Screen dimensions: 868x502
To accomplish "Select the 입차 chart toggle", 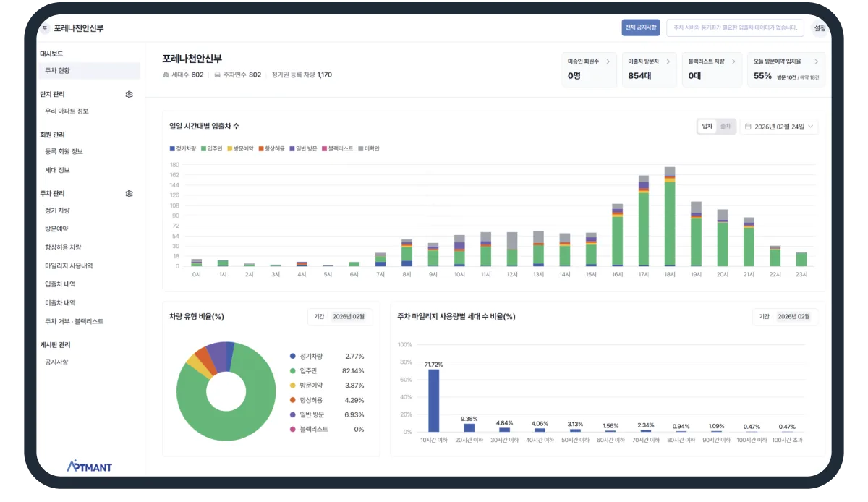I will 707,127.
